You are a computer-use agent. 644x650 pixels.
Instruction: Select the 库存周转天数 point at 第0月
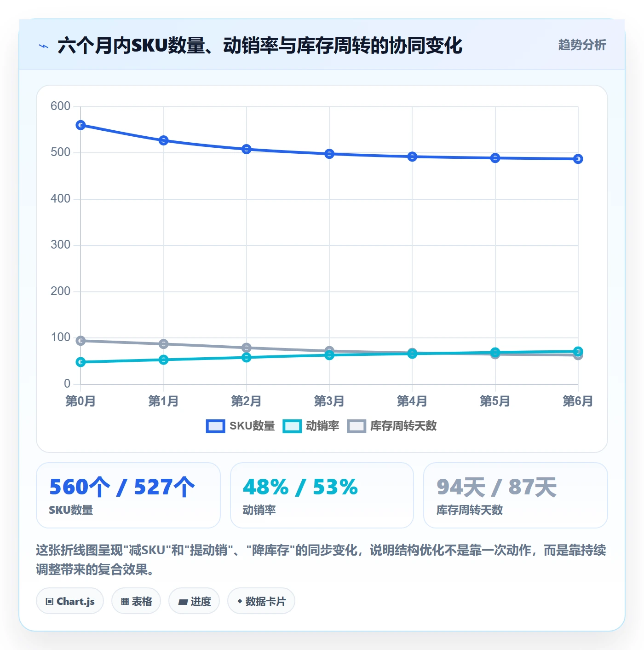[x=80, y=341]
